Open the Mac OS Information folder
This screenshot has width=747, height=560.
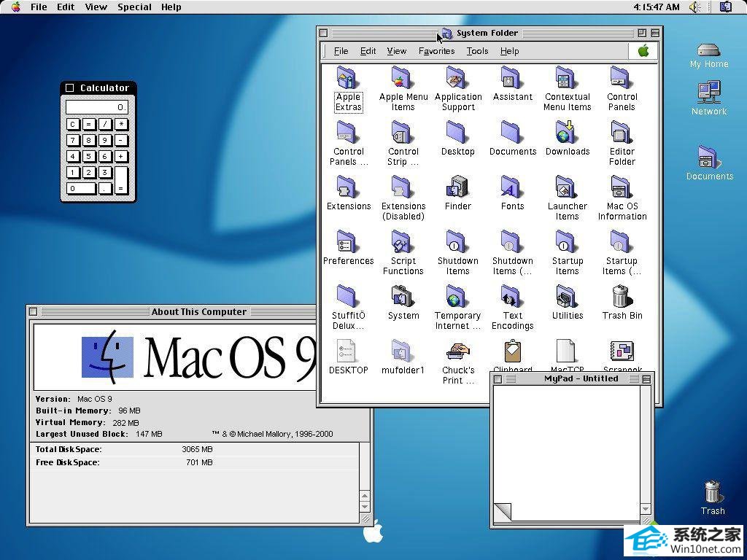coord(622,188)
